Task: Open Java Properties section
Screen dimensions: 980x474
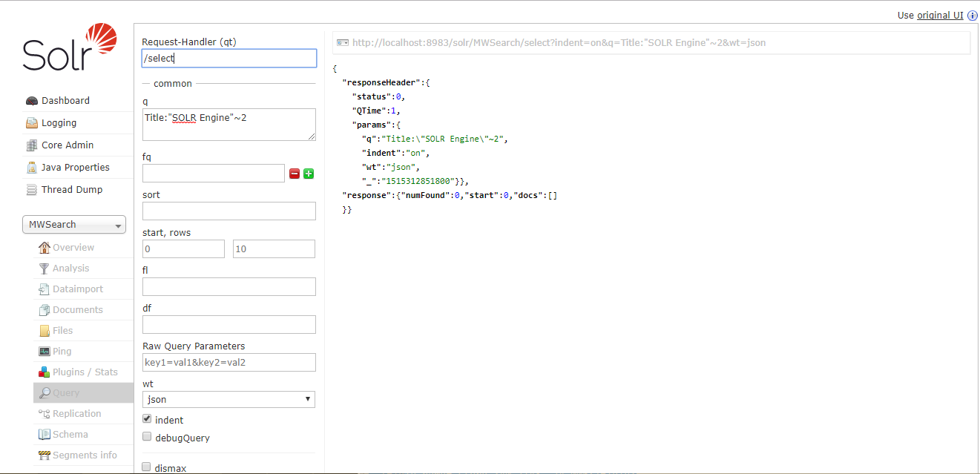Action: pos(76,168)
